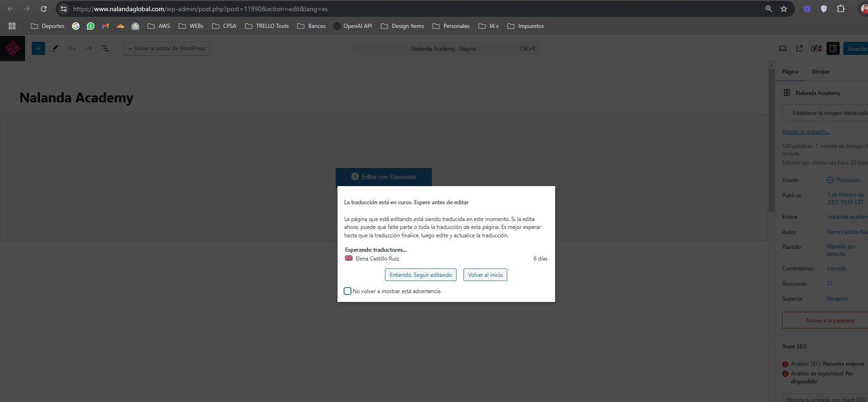Click the Nalanda Academy page title
This screenshot has width=868, height=402.
[x=76, y=98]
